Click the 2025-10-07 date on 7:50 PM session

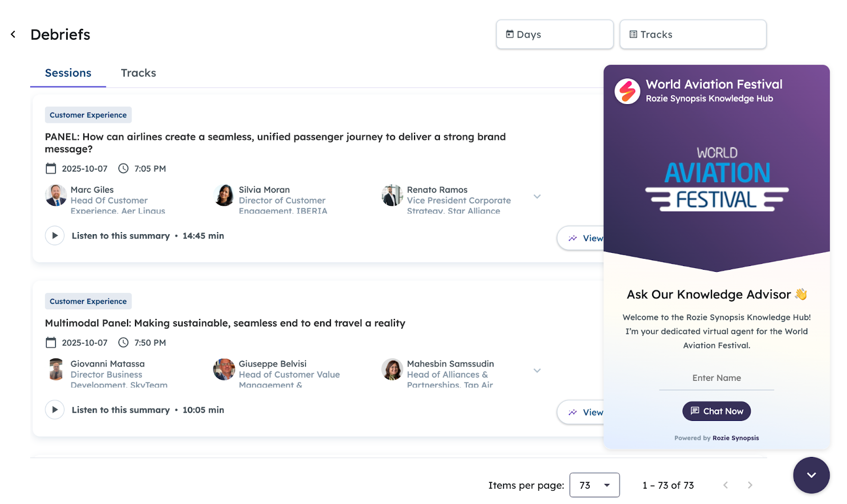tap(85, 343)
